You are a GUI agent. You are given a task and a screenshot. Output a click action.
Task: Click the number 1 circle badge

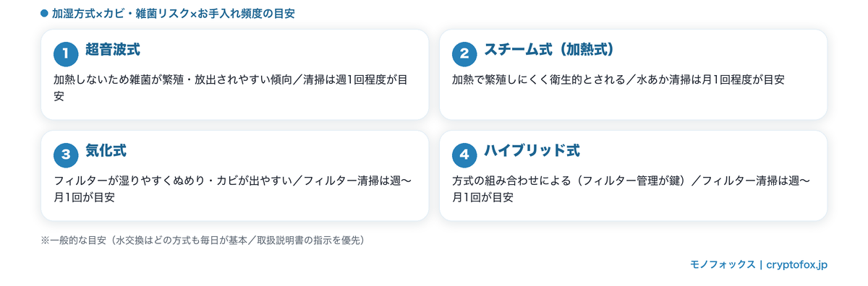pos(66,53)
